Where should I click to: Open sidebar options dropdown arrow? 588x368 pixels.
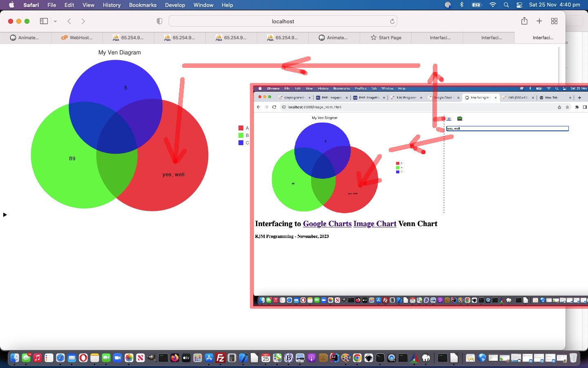55,21
